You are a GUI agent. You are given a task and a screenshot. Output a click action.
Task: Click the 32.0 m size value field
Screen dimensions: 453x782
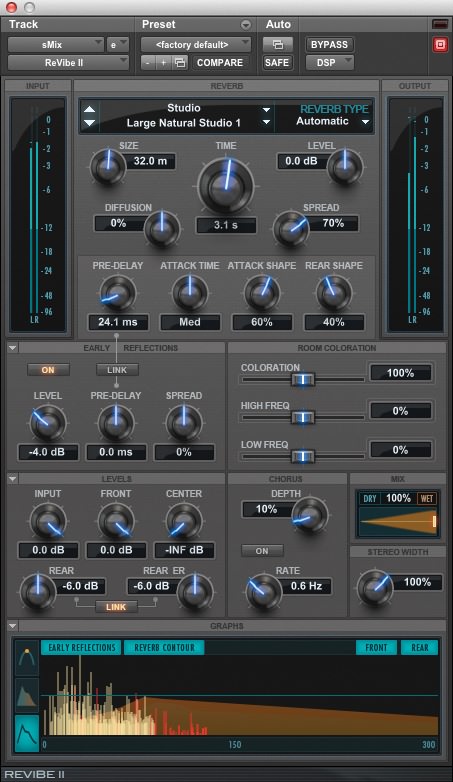(x=150, y=161)
